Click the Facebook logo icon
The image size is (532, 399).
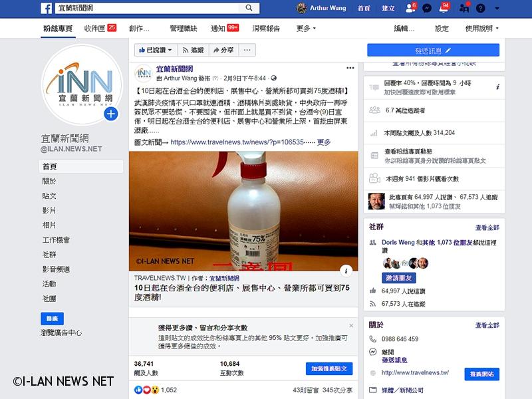pos(46,8)
